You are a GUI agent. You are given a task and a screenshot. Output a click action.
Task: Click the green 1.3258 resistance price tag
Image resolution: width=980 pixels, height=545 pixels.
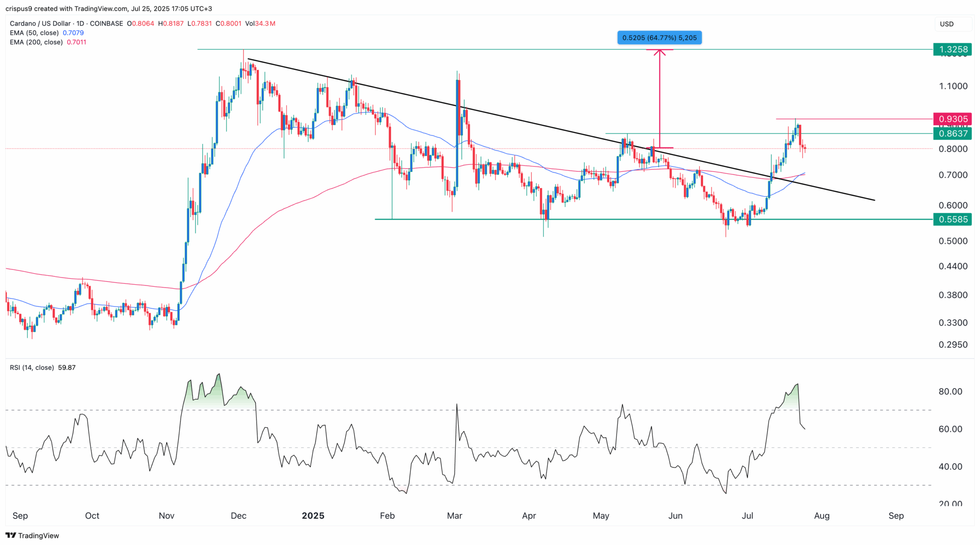[x=952, y=49]
